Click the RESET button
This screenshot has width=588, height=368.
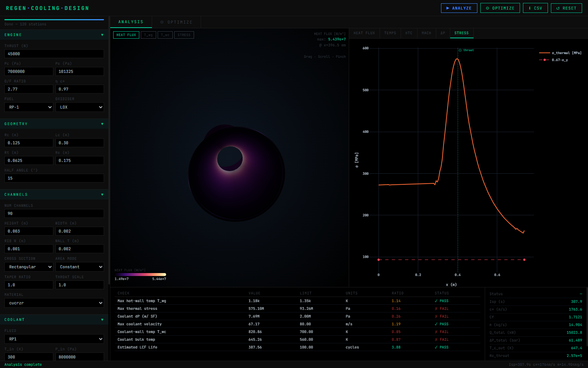[x=566, y=8]
